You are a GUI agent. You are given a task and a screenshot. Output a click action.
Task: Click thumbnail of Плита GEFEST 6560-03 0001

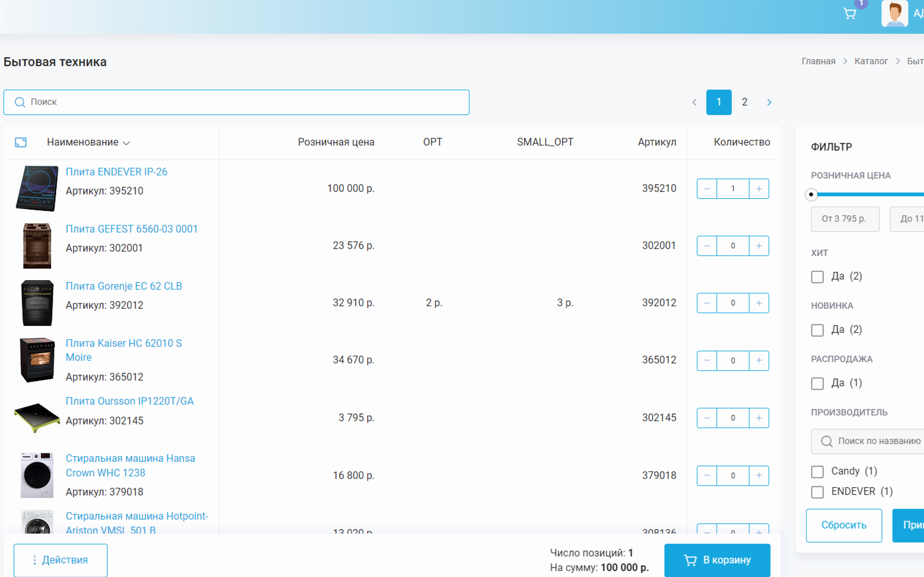click(37, 246)
